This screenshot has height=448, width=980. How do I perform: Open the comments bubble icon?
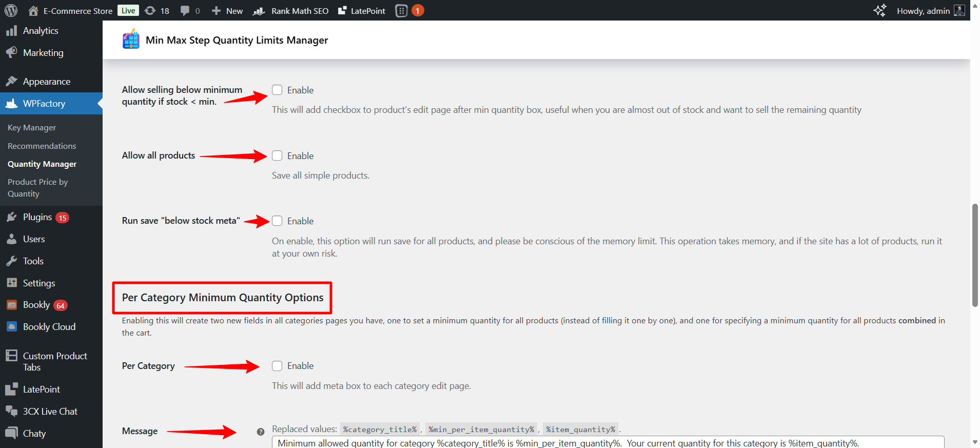pyautogui.click(x=185, y=11)
